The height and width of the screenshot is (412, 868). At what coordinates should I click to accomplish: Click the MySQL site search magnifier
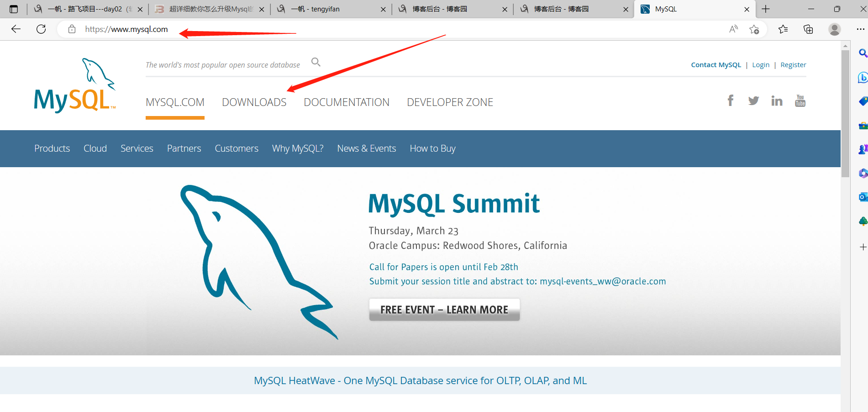[x=316, y=62]
